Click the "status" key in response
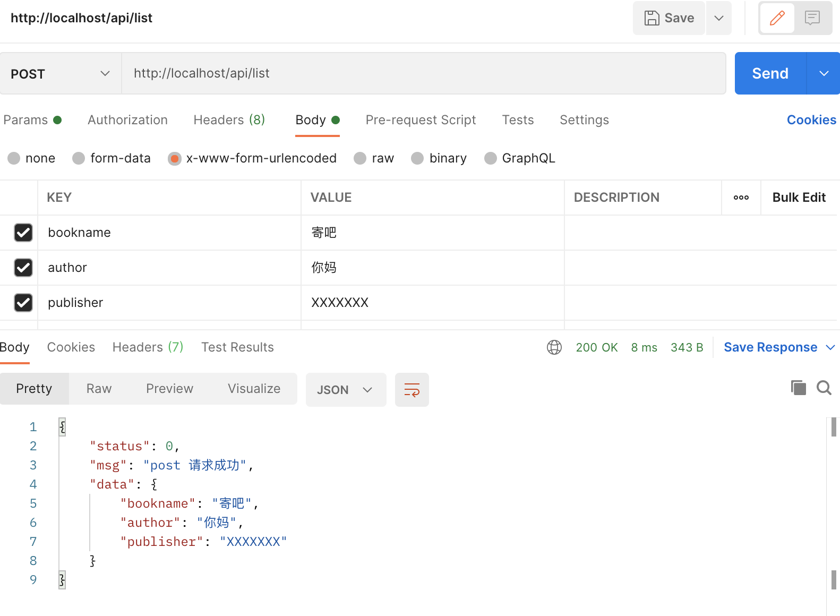 coord(119,446)
